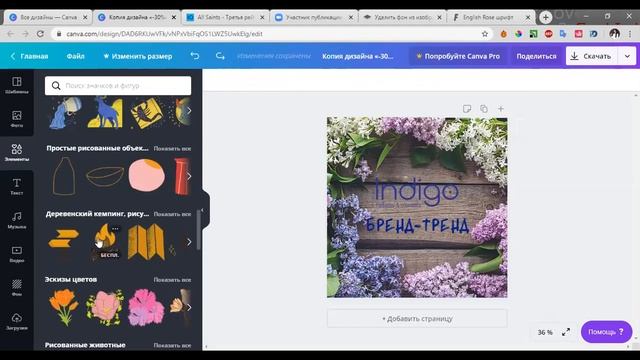The image size is (640, 360).
Task: Switch to the All designs Canva tab
Action: (48, 17)
